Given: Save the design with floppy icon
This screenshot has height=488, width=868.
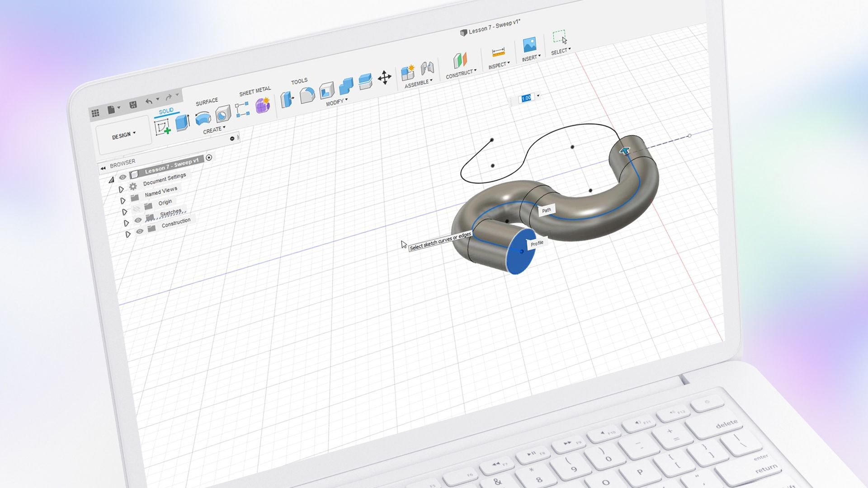Looking at the screenshot, I should click(x=133, y=105).
